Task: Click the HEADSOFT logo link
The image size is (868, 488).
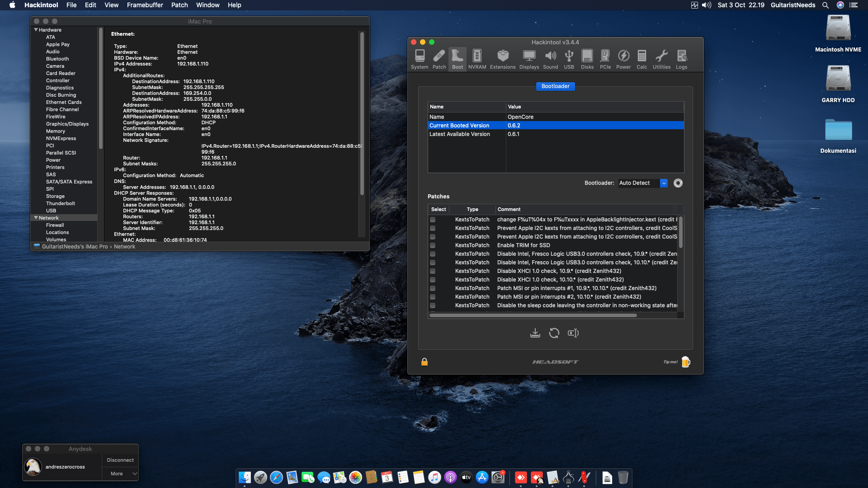Action: [x=555, y=362]
